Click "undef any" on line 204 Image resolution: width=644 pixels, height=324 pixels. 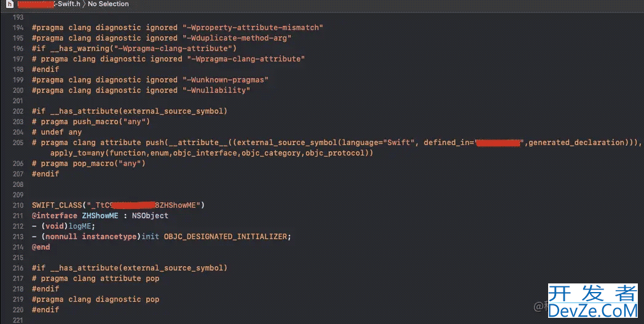coord(61,132)
